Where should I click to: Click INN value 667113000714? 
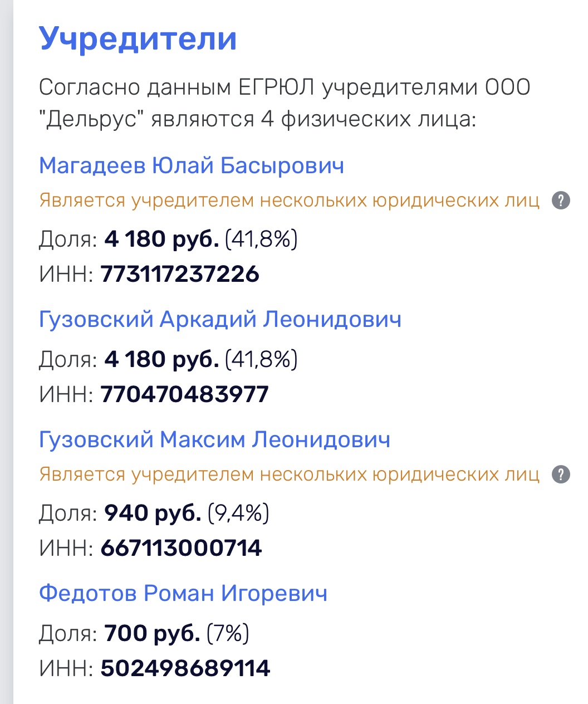(x=181, y=549)
